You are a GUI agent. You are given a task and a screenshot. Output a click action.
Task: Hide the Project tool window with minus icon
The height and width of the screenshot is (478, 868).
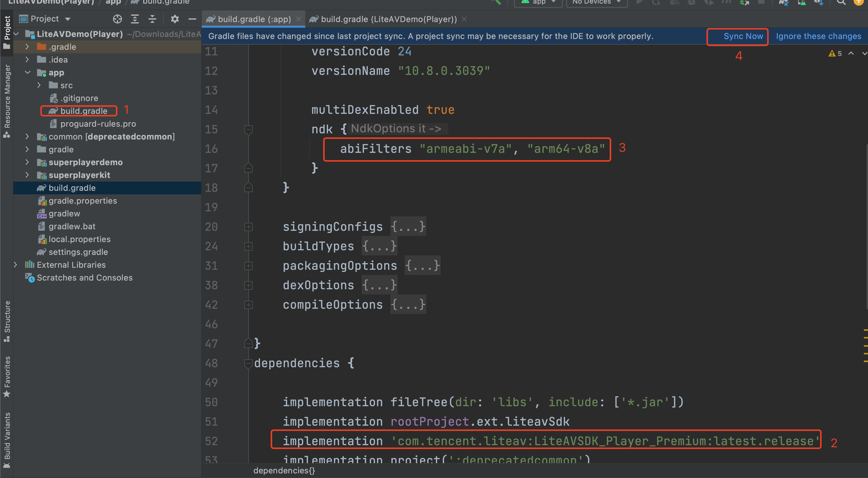coord(192,19)
